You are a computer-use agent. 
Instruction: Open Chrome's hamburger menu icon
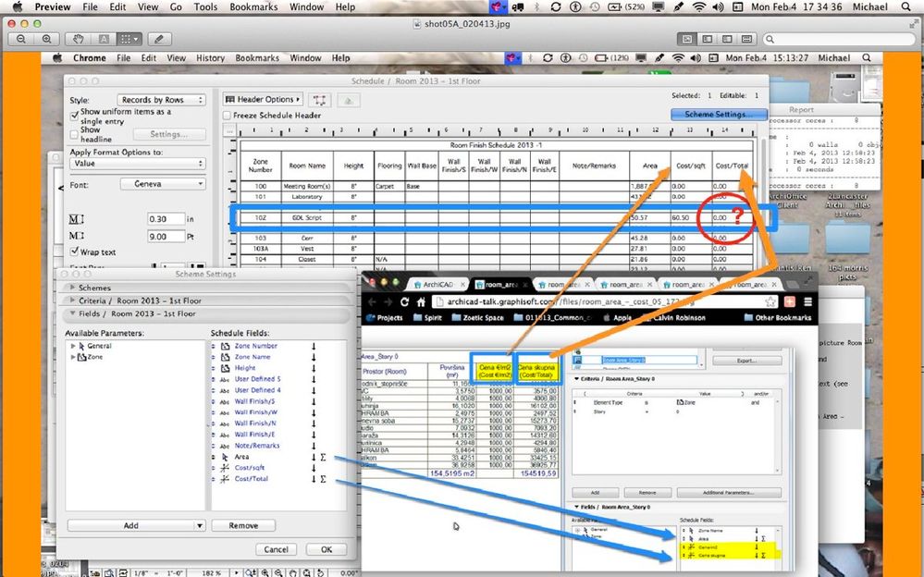click(x=807, y=301)
